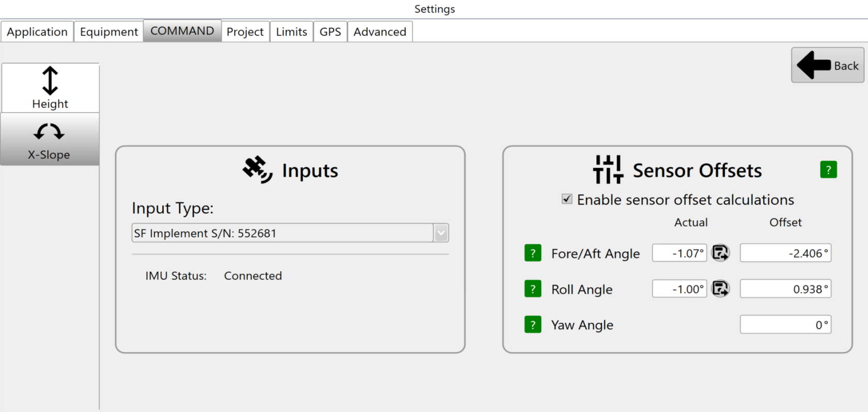Image resolution: width=868 pixels, height=412 pixels.
Task: Edit the Fore/Aft Angle offset field
Action: (x=785, y=253)
